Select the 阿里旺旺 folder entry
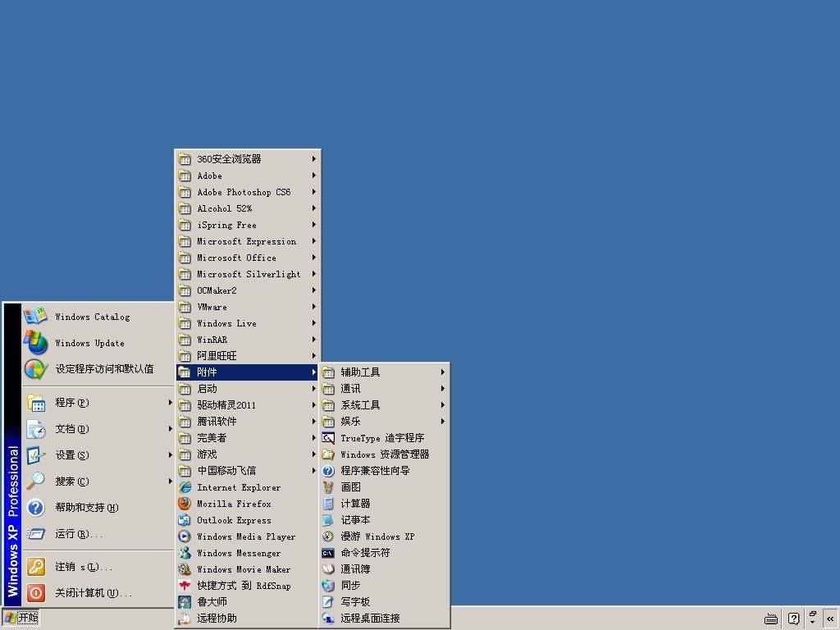 tap(248, 356)
